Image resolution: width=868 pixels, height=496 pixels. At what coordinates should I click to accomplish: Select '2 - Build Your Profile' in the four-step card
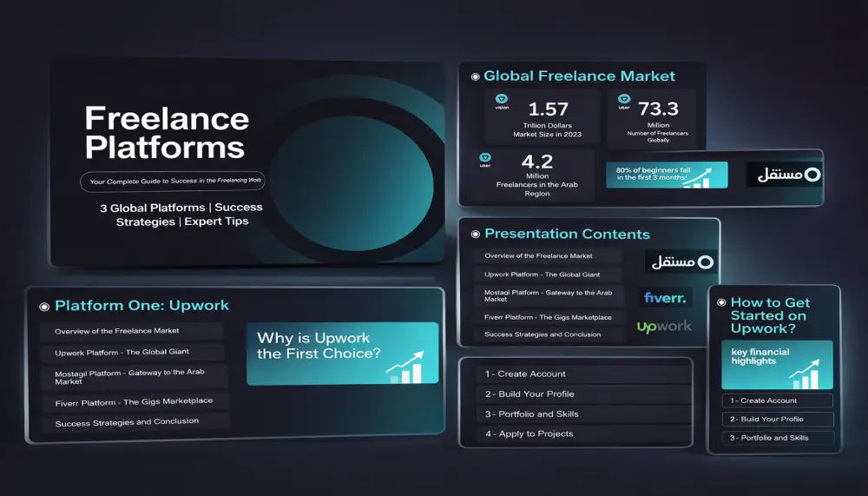pos(583,394)
